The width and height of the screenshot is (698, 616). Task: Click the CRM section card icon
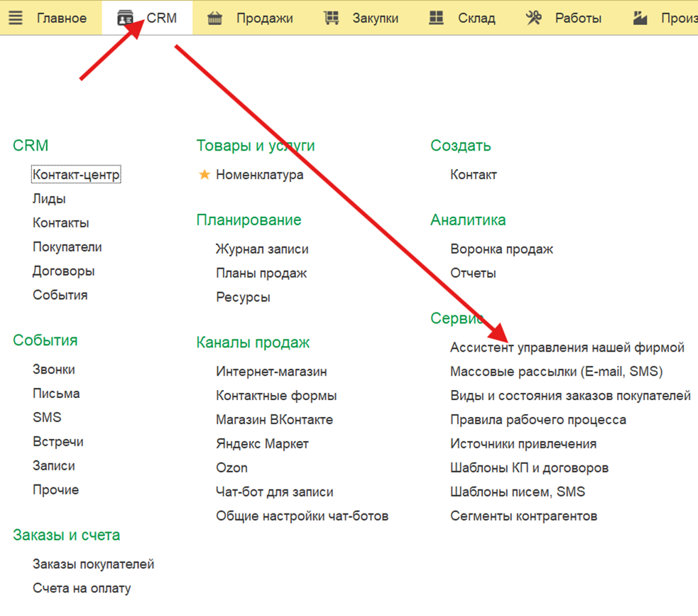125,18
